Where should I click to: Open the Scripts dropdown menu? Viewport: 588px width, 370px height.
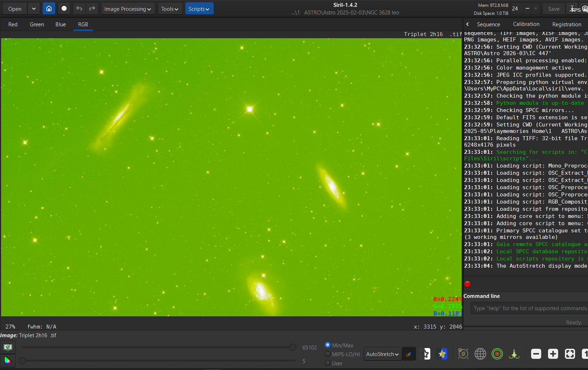(x=199, y=9)
